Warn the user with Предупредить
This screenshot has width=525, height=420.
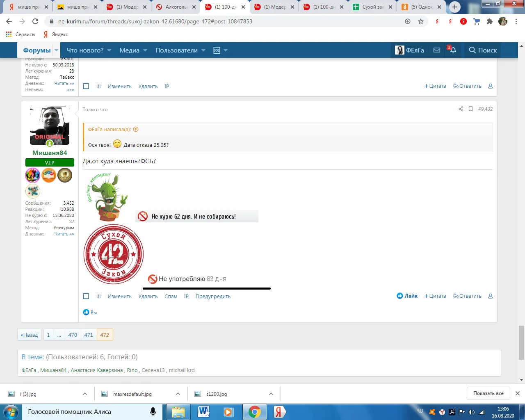(213, 296)
